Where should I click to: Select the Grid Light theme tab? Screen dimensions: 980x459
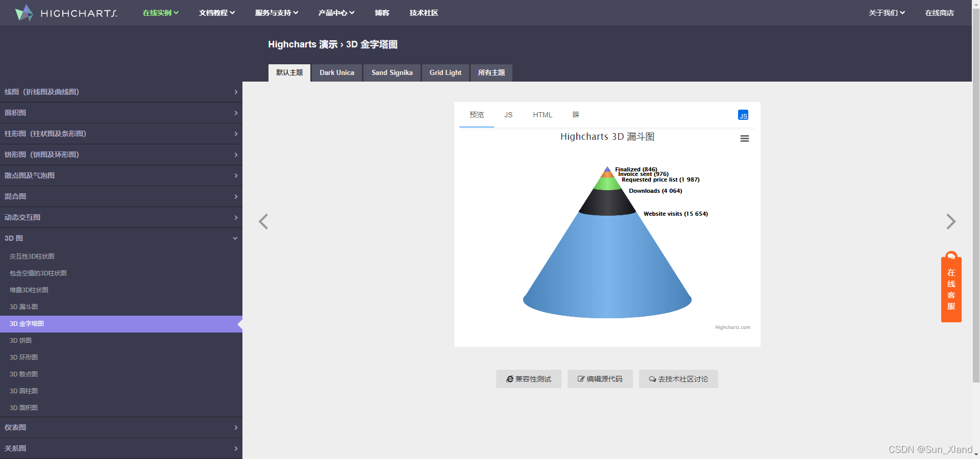[446, 73]
